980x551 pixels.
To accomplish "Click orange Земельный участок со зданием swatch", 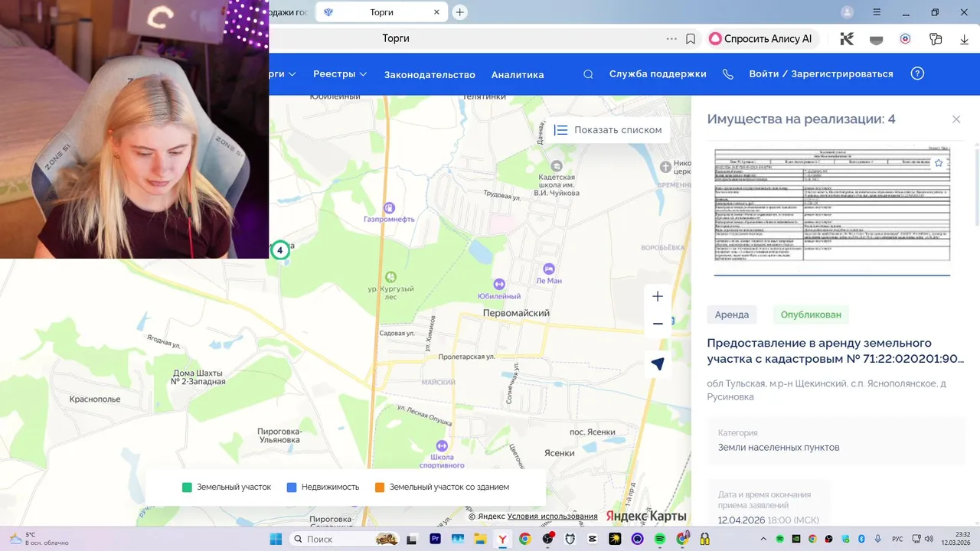I will [380, 487].
